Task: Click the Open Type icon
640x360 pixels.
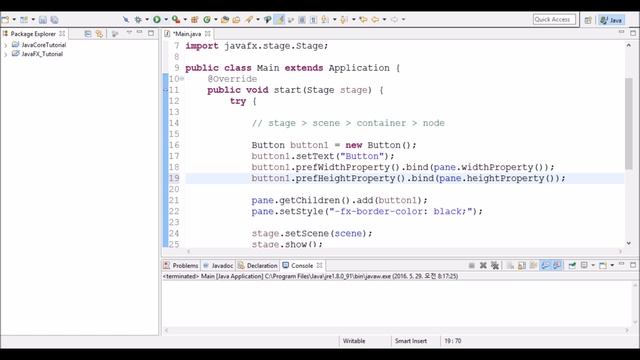Action: (225, 20)
